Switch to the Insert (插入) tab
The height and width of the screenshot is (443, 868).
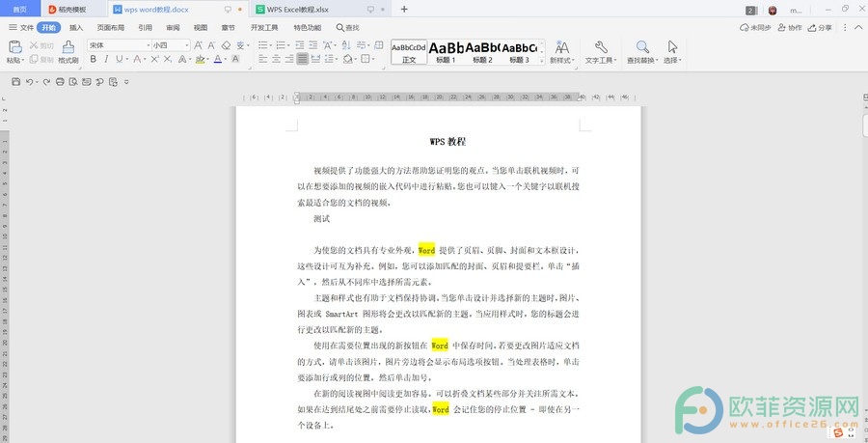pyautogui.click(x=76, y=28)
